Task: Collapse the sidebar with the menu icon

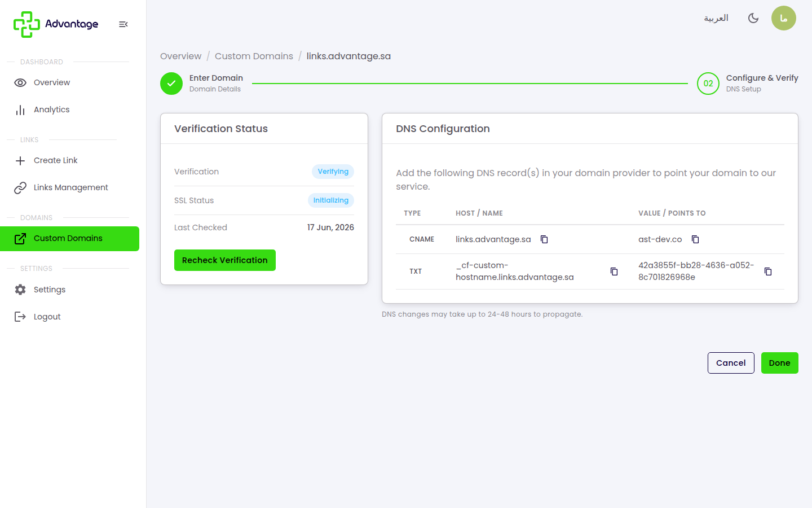Action: (x=123, y=24)
